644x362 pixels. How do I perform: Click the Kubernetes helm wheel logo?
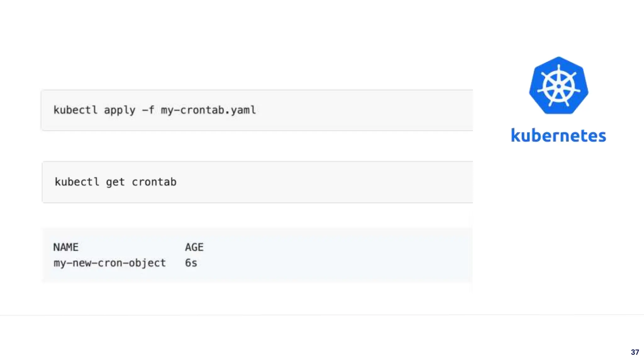(558, 85)
